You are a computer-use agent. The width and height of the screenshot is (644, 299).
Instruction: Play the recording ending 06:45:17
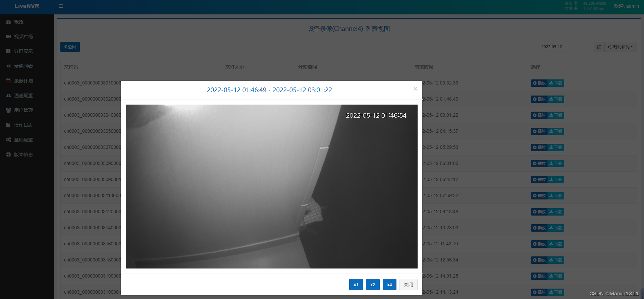click(539, 180)
